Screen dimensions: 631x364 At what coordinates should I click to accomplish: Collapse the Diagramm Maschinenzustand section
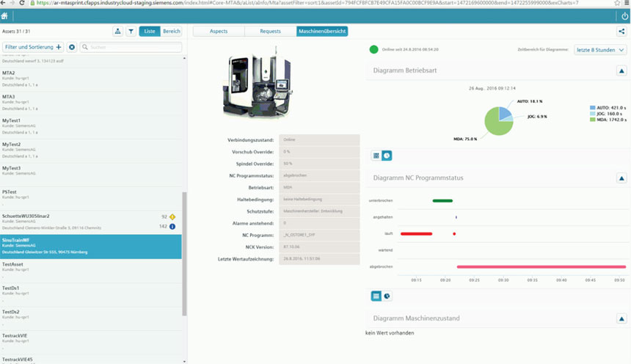click(x=621, y=319)
